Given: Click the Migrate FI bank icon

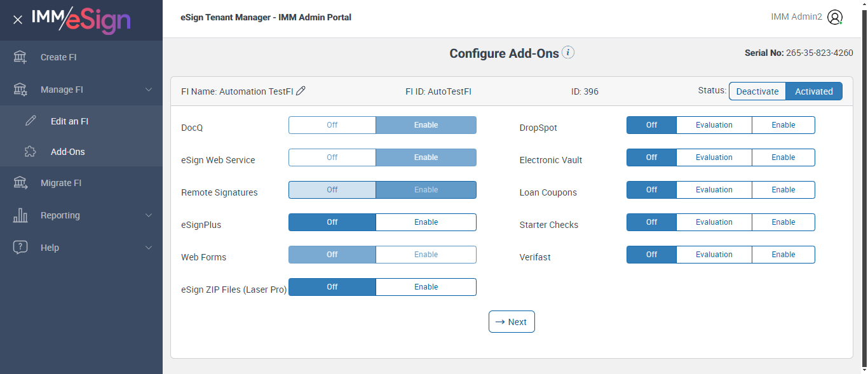Looking at the screenshot, I should click(20, 183).
